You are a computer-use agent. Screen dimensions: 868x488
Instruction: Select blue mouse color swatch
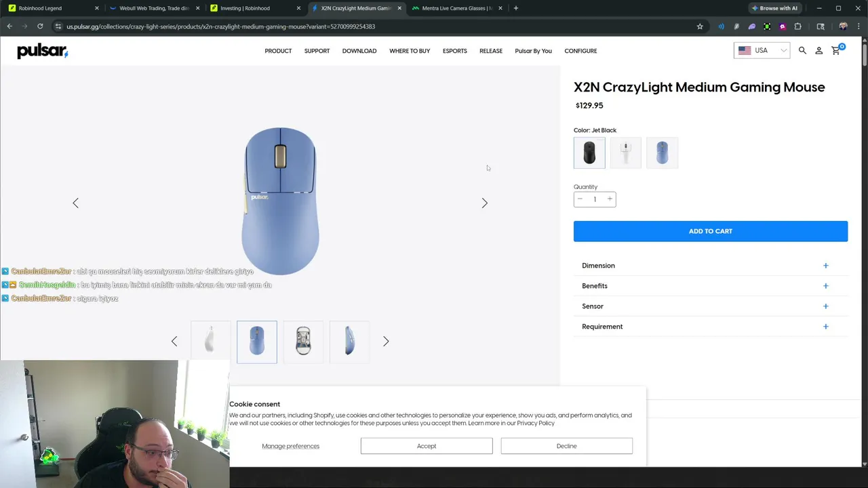(663, 152)
